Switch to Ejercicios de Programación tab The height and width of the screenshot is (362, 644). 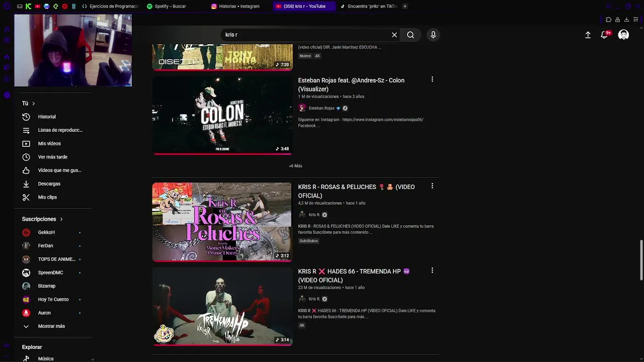[x=110, y=6]
